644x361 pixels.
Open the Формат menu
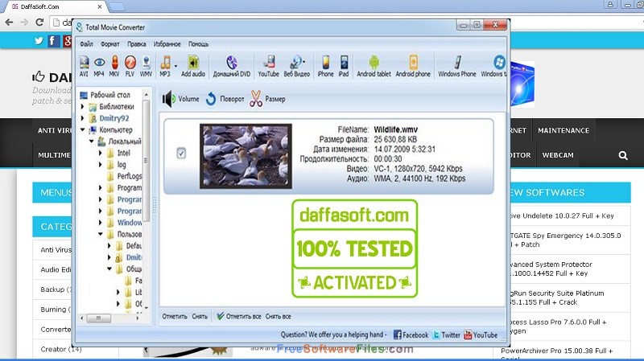tap(110, 44)
